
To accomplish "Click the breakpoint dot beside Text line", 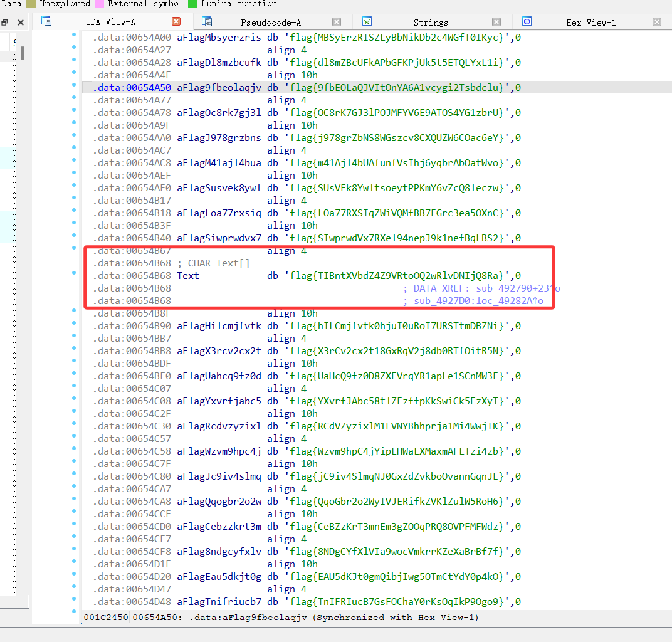I will (74, 273).
